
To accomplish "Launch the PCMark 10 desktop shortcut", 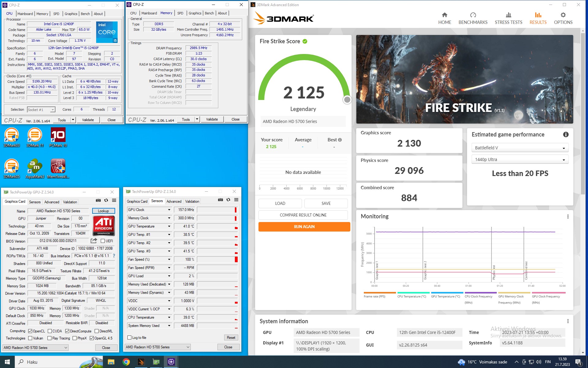I will [x=58, y=137].
